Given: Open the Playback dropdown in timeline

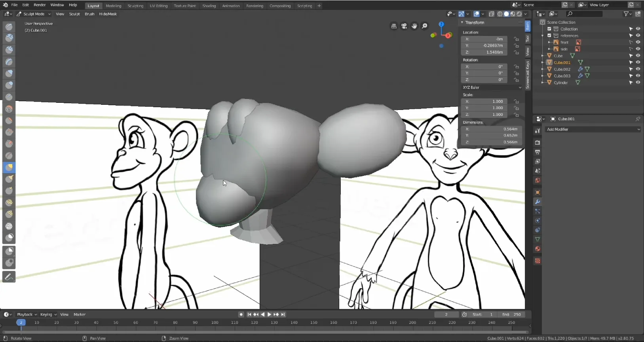Looking at the screenshot, I should [x=27, y=314].
